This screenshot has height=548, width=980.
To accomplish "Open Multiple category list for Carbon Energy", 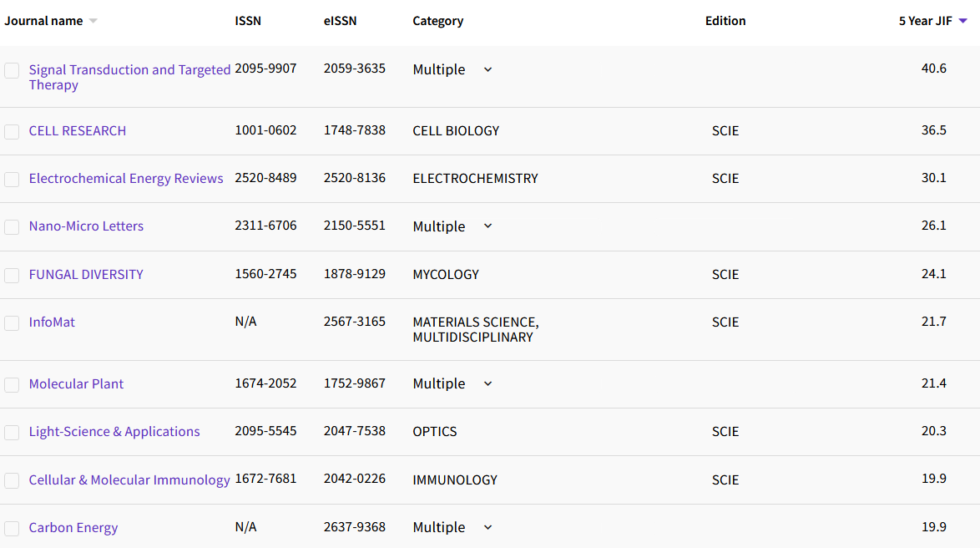I will [487, 528].
